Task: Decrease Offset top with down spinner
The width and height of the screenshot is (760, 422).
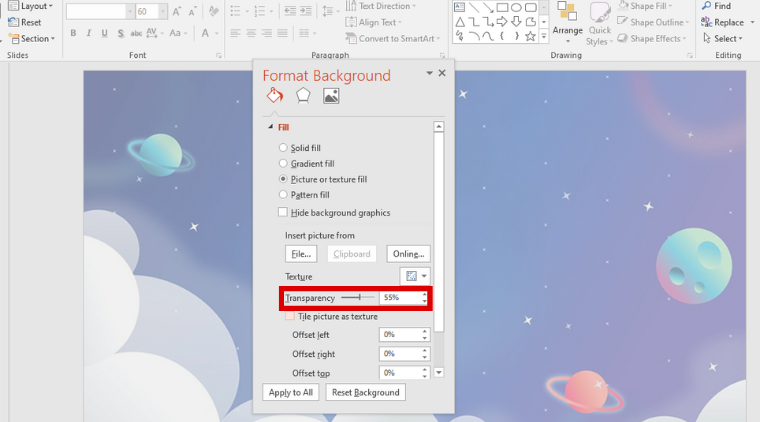Action: click(x=425, y=376)
